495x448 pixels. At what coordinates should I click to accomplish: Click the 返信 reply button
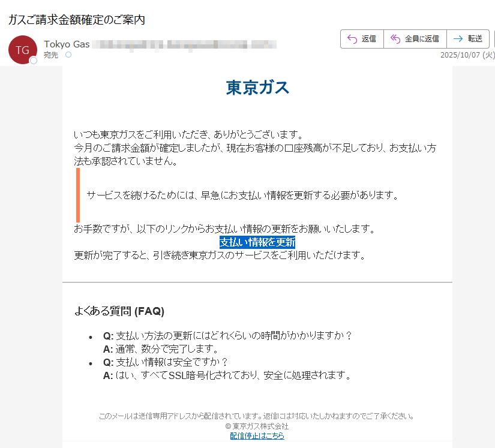tap(362, 38)
